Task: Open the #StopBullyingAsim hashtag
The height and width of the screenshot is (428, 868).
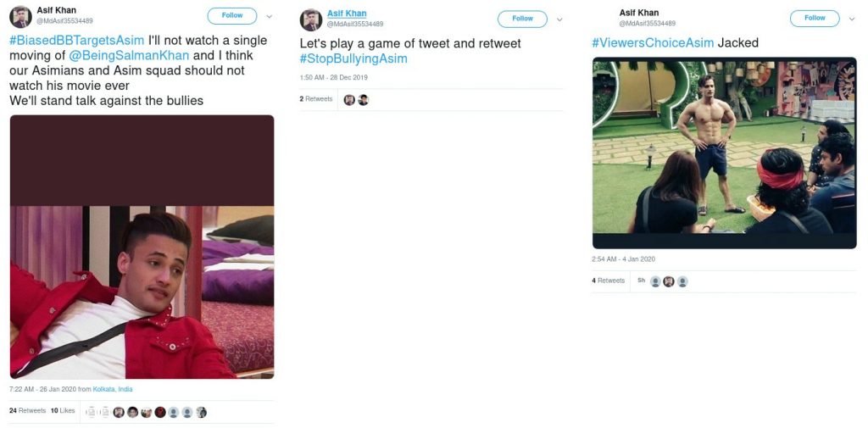Action: click(x=353, y=58)
